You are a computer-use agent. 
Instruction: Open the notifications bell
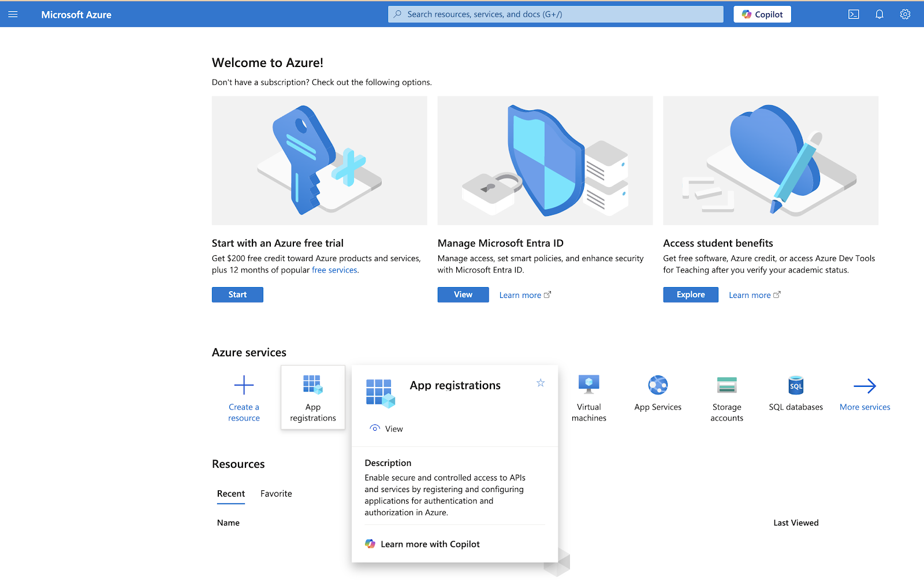(x=880, y=14)
